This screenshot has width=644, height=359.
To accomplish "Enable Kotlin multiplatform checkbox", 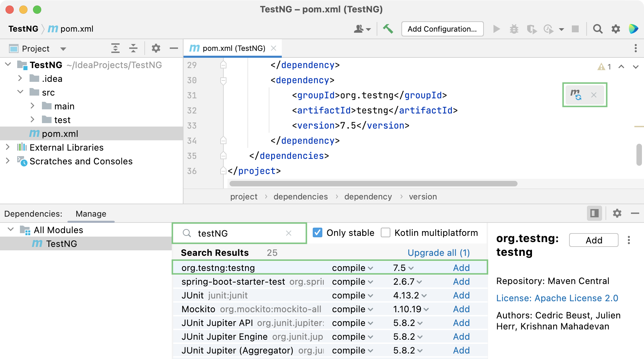I will pyautogui.click(x=386, y=233).
